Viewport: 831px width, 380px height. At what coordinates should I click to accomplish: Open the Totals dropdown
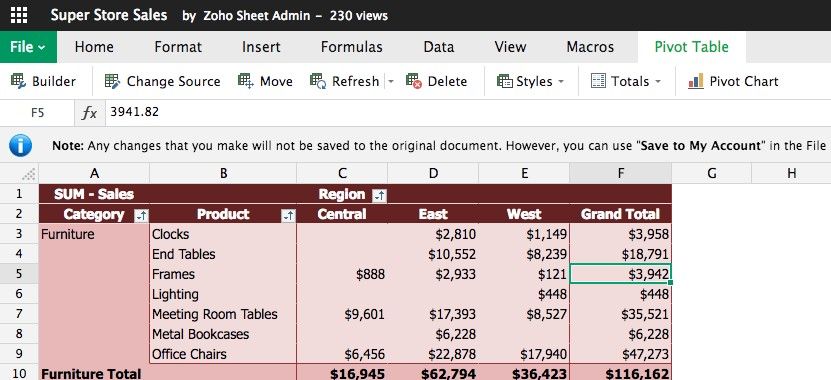626,81
